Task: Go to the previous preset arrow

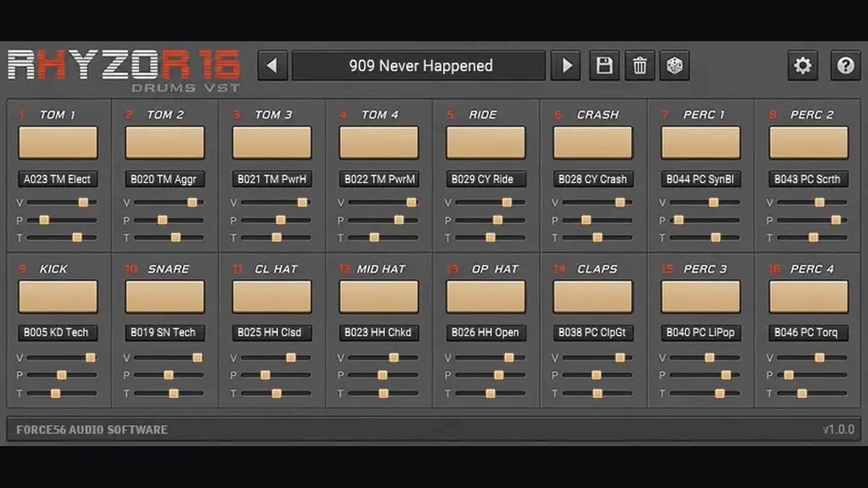Action: coord(273,66)
